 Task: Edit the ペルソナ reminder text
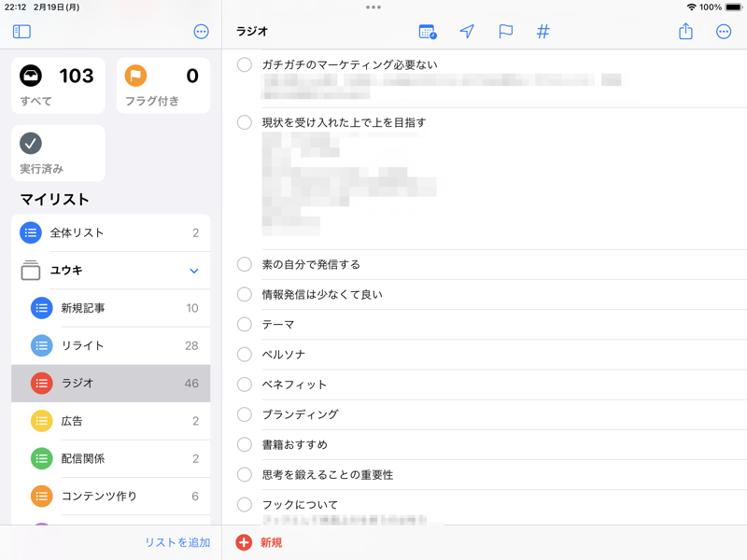[x=284, y=355]
